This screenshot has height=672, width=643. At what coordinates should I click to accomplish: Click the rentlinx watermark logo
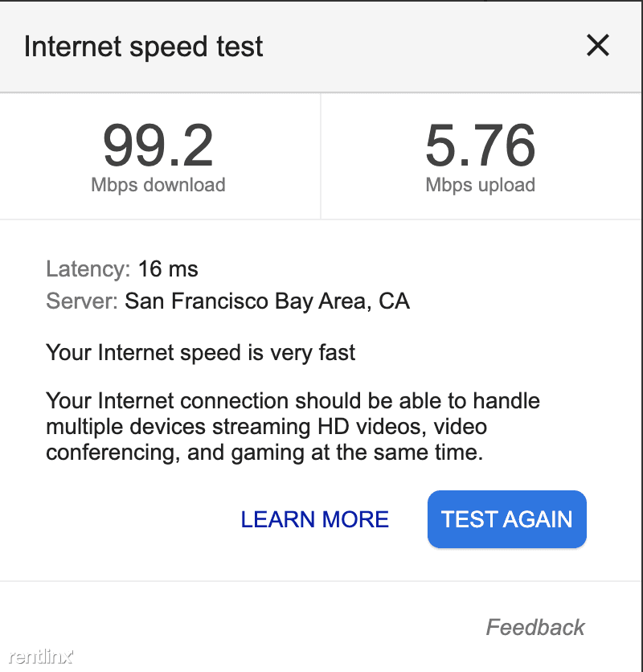coord(40,657)
